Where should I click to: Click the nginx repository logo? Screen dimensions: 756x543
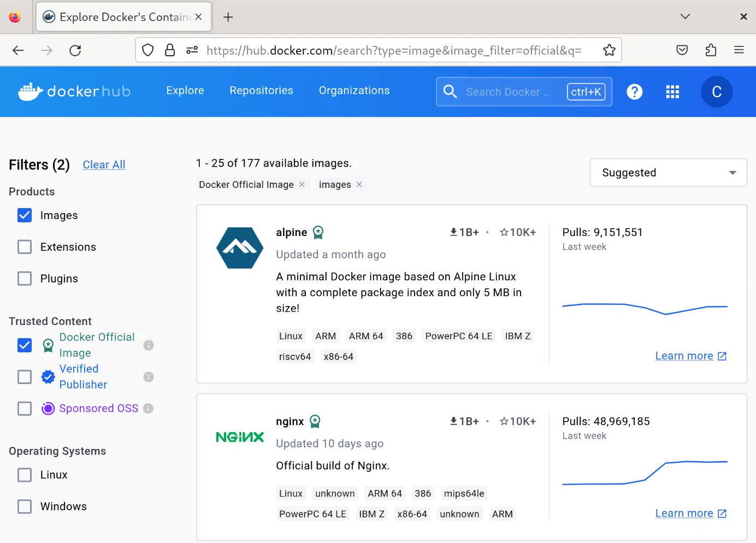click(240, 437)
